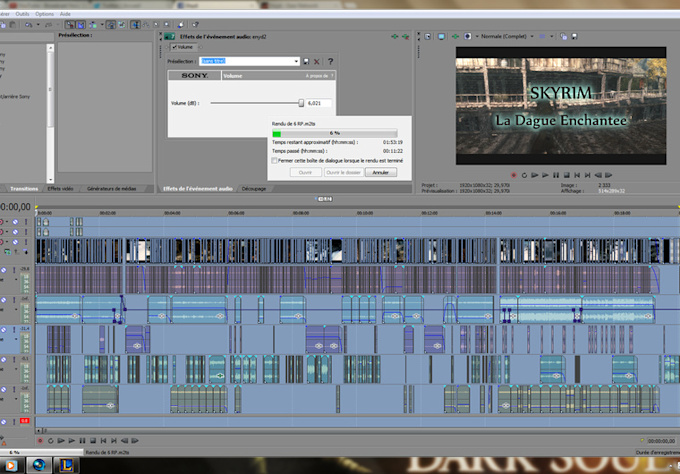Enable snapping from the main toolbar
The image size is (680, 474).
pyautogui.click(x=69, y=25)
